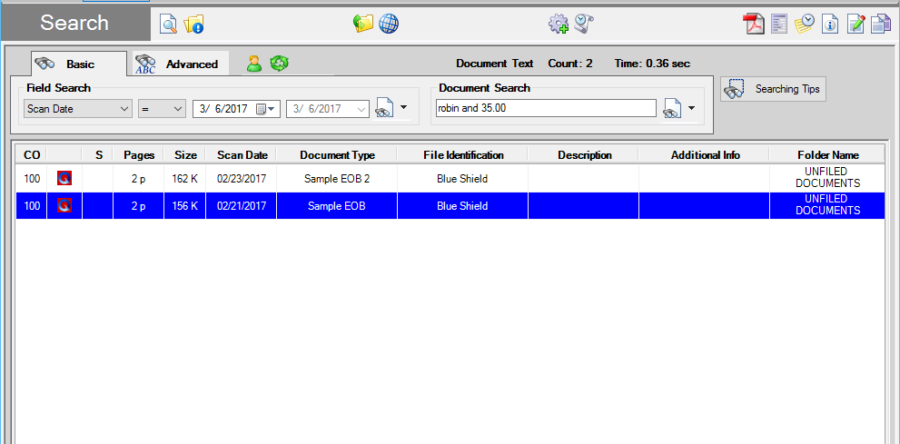Click the Document Search text field

point(545,108)
